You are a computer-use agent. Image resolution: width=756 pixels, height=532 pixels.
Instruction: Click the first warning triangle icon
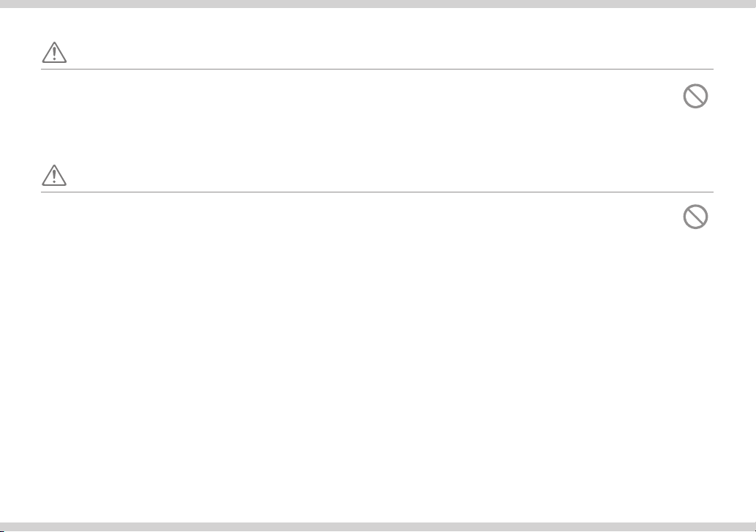point(54,52)
